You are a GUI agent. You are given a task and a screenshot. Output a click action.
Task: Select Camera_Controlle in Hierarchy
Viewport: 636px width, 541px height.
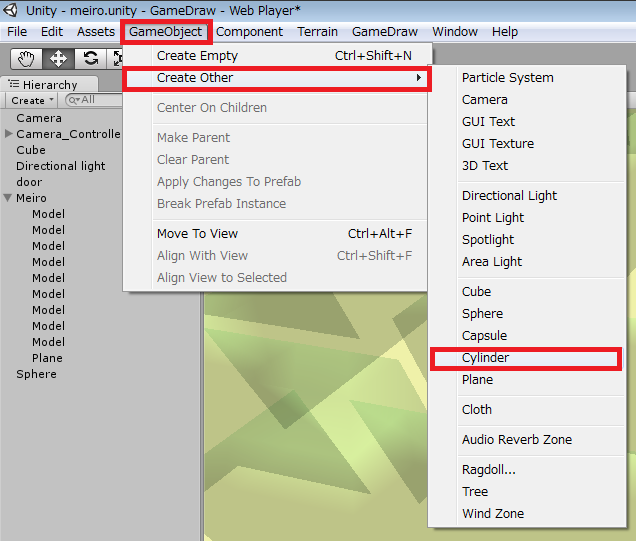pyautogui.click(x=68, y=134)
